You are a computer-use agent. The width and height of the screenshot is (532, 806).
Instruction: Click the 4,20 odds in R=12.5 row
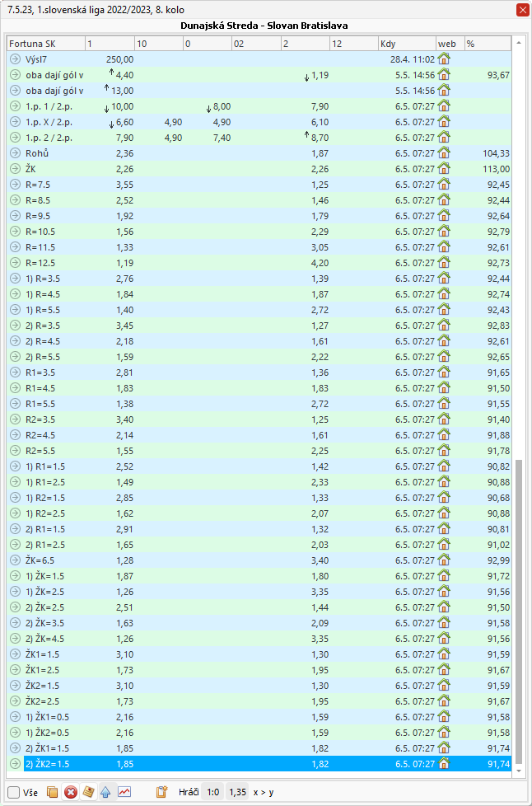point(319,263)
